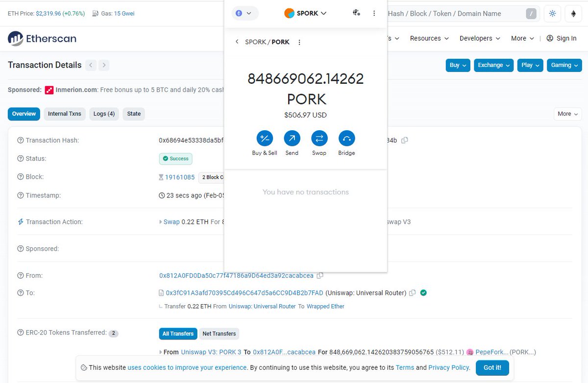
Task: Click the Etherscan logo
Action: [x=42, y=38]
